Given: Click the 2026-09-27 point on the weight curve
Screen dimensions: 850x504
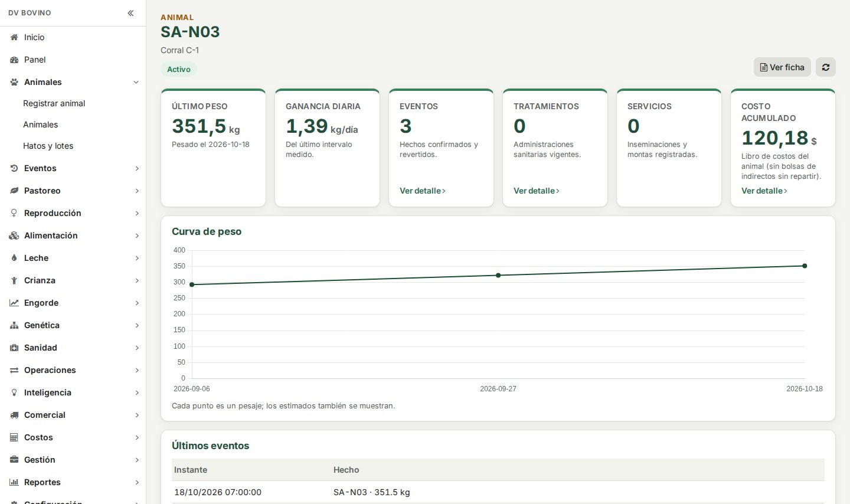Looking at the screenshot, I should coord(498,276).
